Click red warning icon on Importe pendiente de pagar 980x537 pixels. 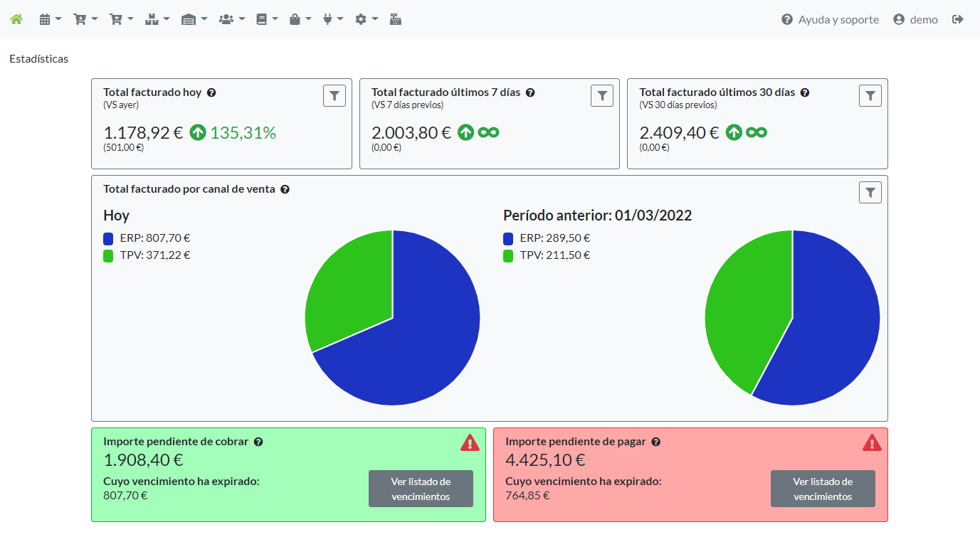872,442
